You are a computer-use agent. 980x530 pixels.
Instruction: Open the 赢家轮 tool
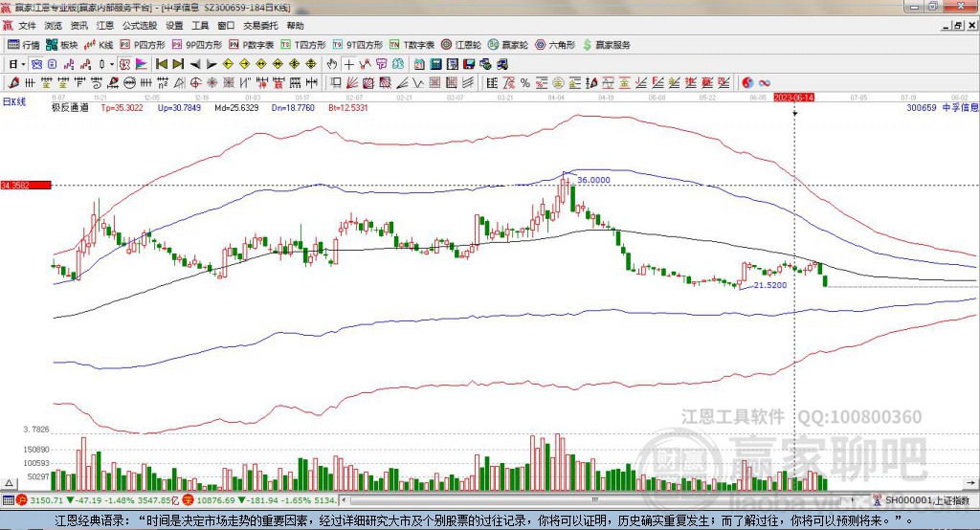click(508, 45)
